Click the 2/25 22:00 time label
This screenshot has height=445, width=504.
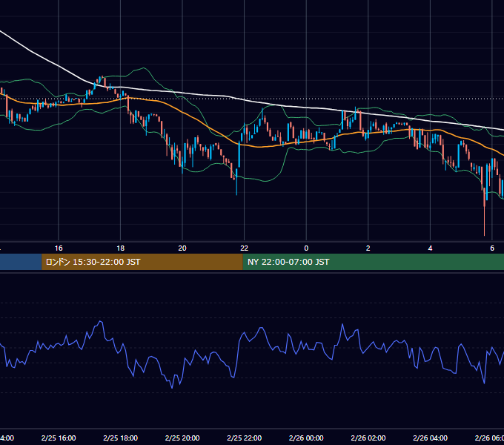click(245, 438)
